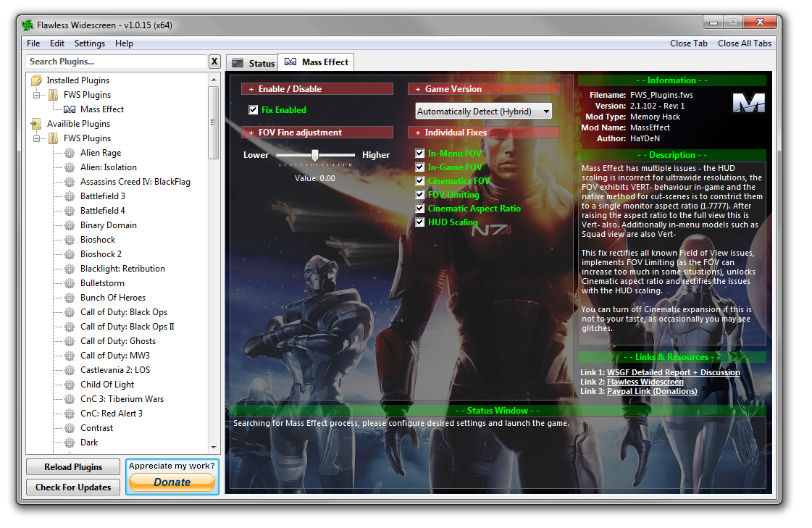
Task: Open the Paypal Link (Donations) link
Action: (x=652, y=391)
